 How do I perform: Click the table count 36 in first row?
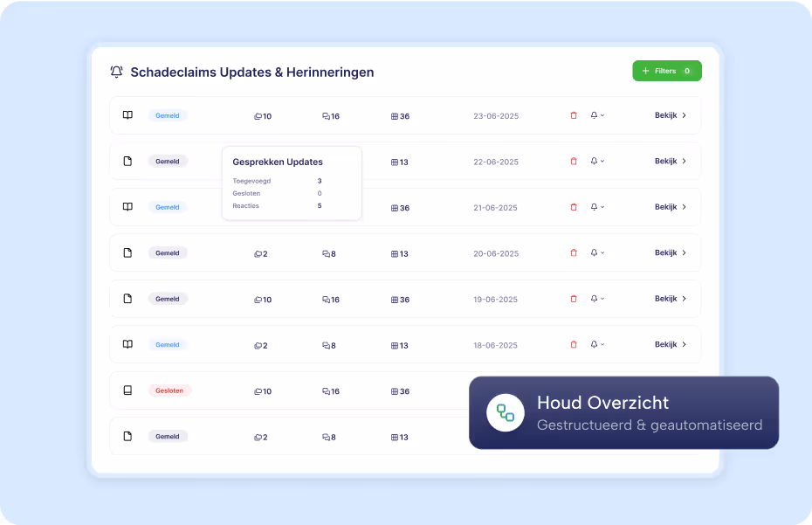(x=400, y=116)
